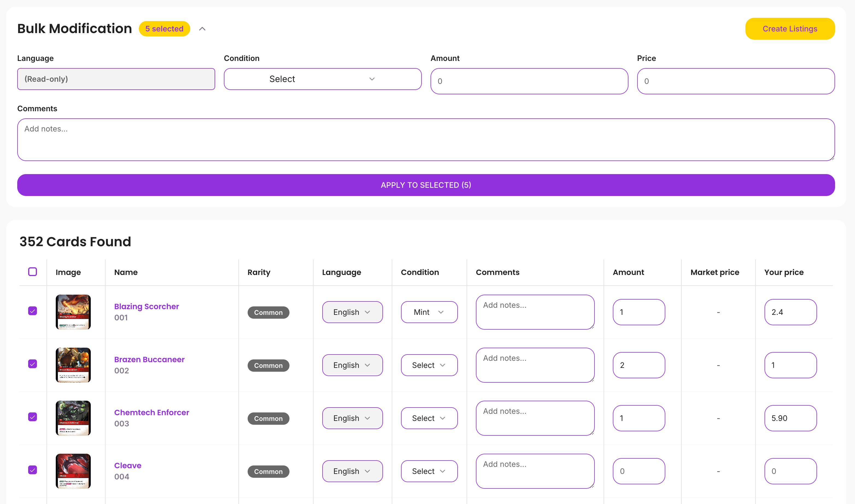Screen dimensions: 855x504
Task: Open Brazen Buccaneer condition Select dropdown
Action: pos(429,365)
